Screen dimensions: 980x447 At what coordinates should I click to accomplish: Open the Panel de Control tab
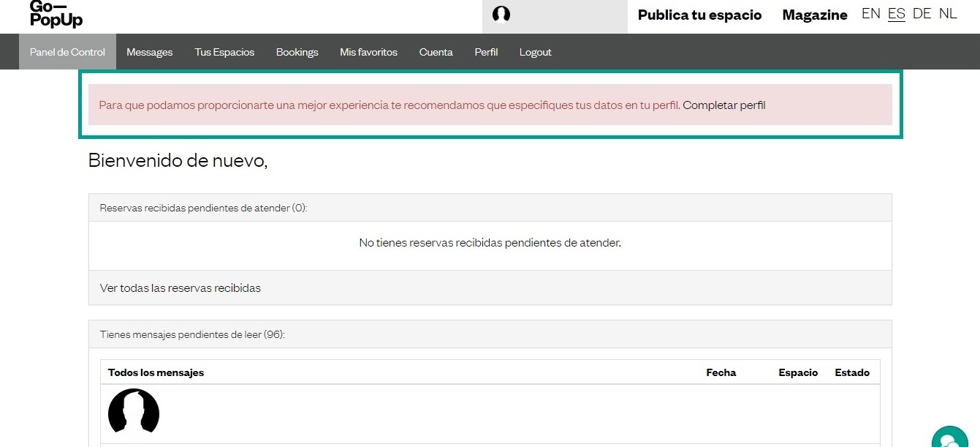point(67,52)
